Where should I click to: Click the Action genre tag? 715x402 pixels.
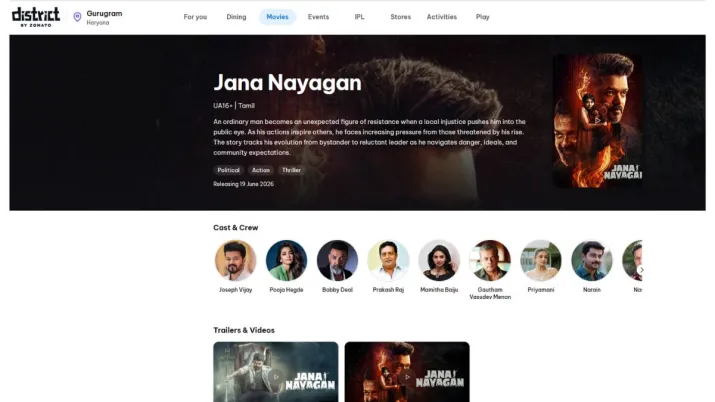click(261, 170)
